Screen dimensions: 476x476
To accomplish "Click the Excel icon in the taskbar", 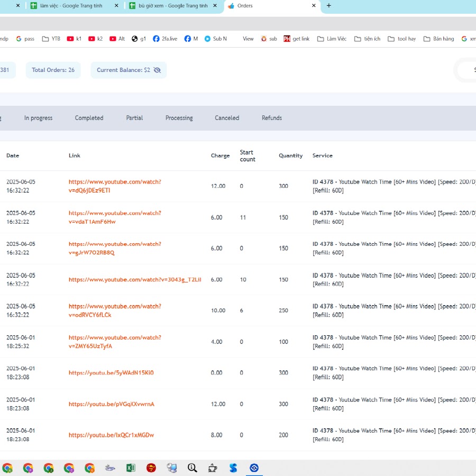I will click(131, 468).
